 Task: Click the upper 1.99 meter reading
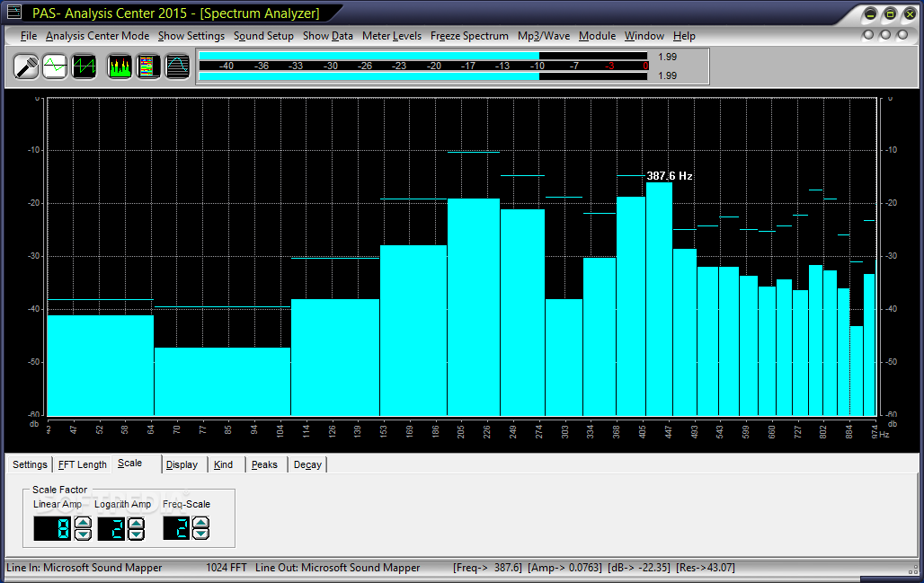coord(668,57)
